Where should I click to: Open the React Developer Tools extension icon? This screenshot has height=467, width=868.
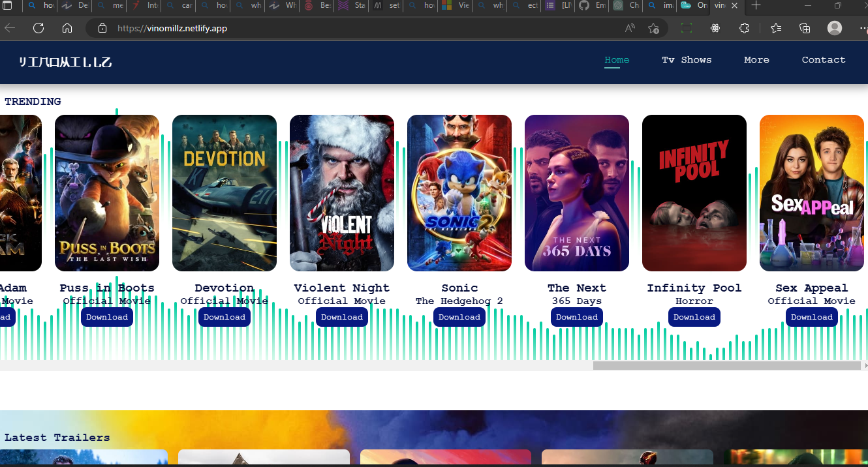click(x=715, y=28)
